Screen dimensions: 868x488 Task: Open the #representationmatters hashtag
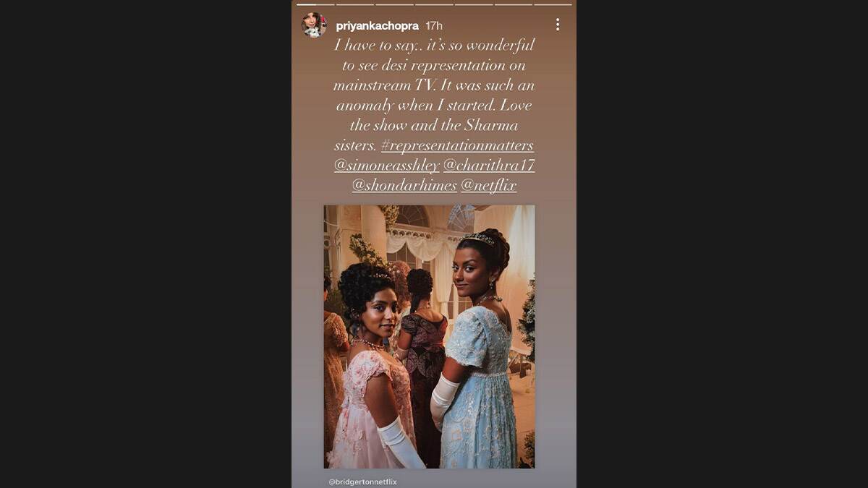(457, 145)
